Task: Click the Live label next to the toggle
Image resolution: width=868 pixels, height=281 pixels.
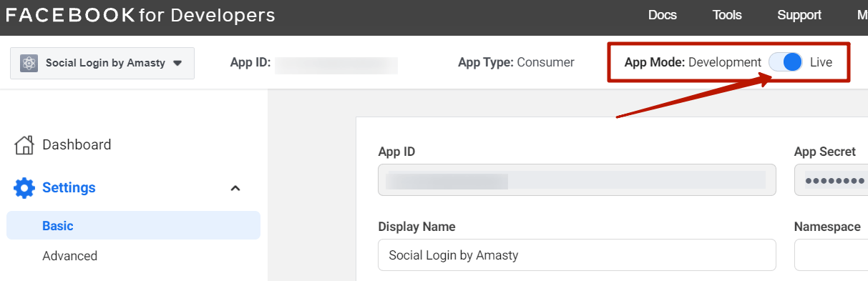Action: click(x=821, y=62)
